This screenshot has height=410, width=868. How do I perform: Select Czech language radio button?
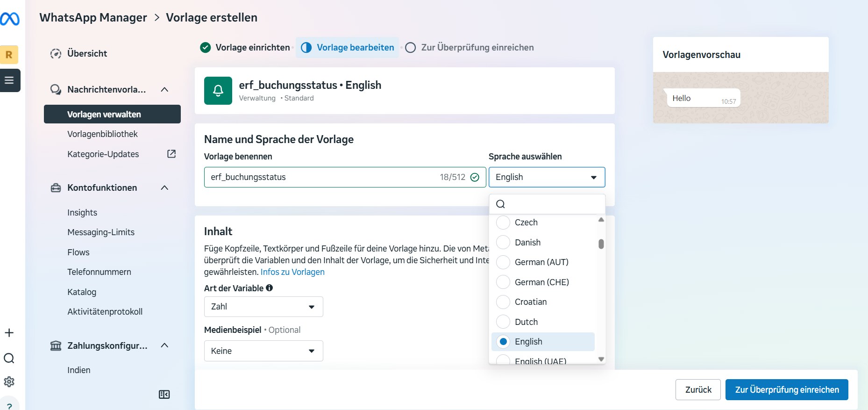click(x=503, y=223)
